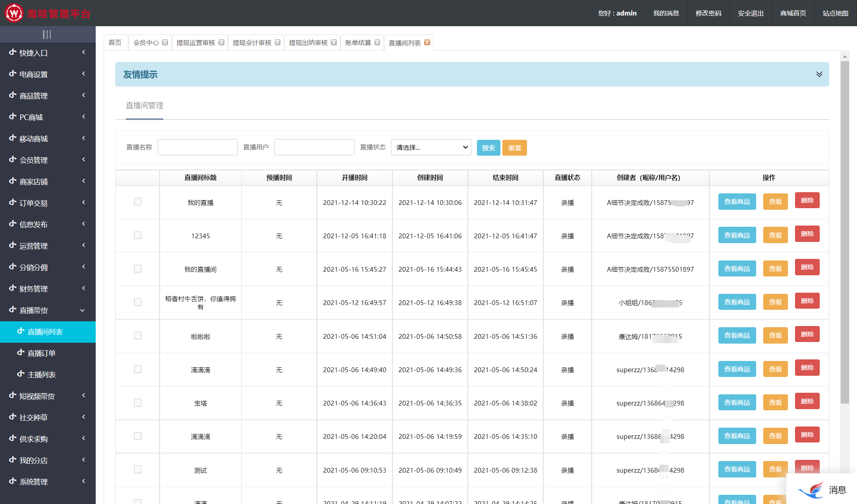Check the box for 滴滴滴 14:49:40 row
The height and width of the screenshot is (504, 857).
(138, 369)
